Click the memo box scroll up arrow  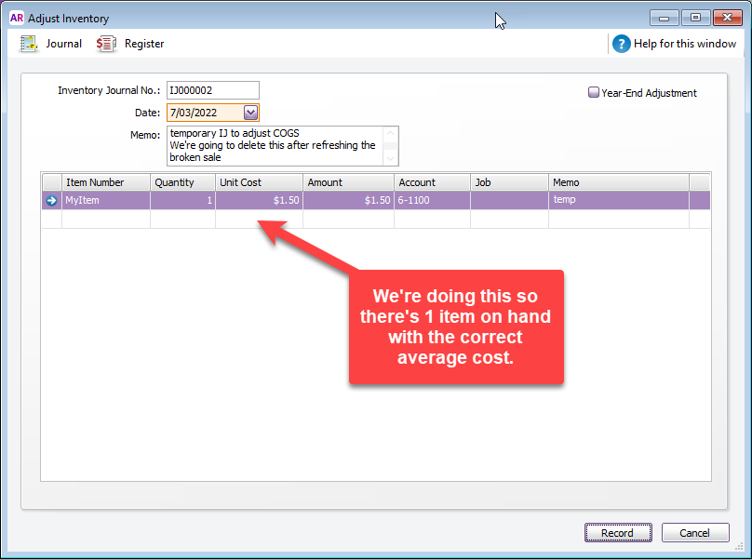coord(390,133)
